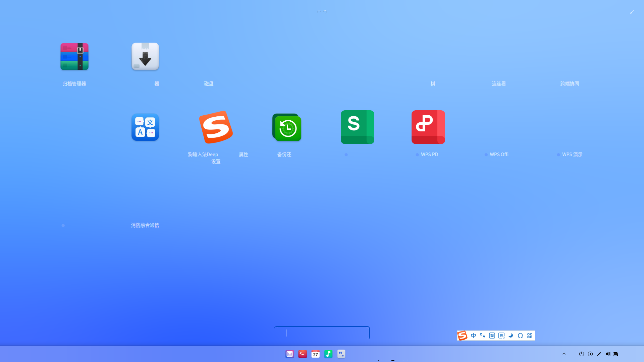Screen dimensions: 644x362
Task: Click the pen-shaped tray icon
Action: pos(599,354)
